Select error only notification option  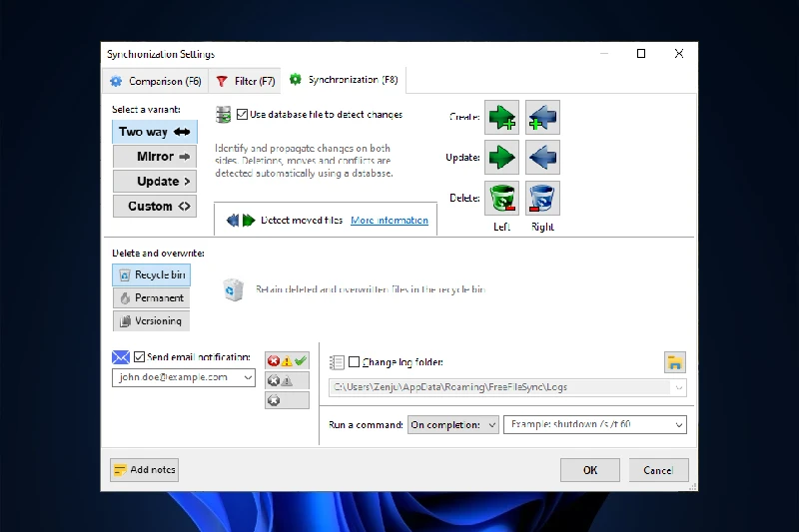287,400
